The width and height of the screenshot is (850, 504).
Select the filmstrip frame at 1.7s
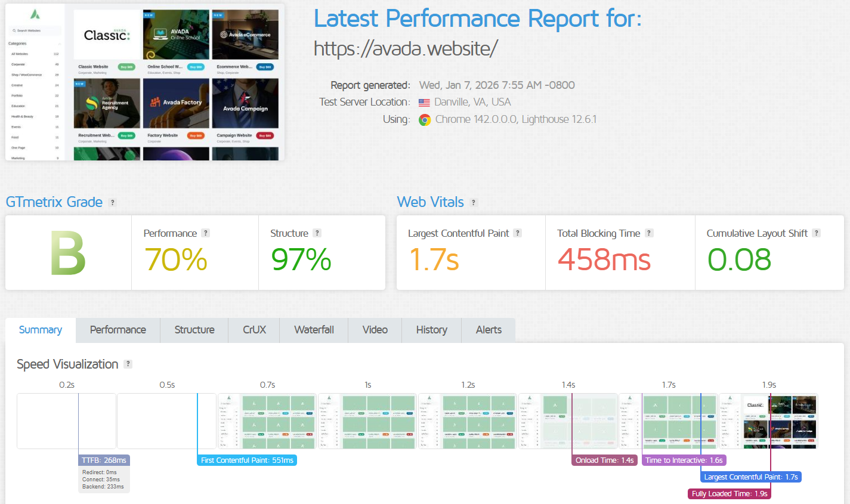[x=667, y=421]
